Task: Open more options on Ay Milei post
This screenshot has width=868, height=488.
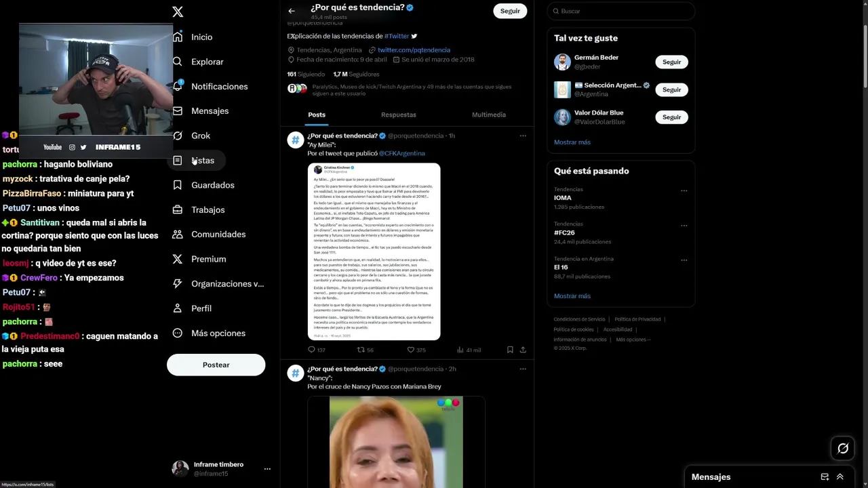Action: (x=523, y=136)
